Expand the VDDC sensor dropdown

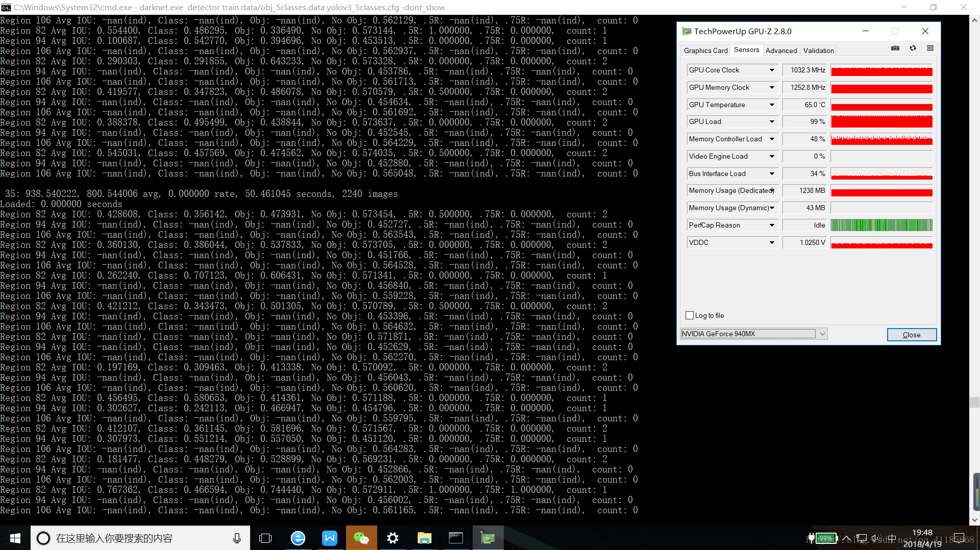772,243
